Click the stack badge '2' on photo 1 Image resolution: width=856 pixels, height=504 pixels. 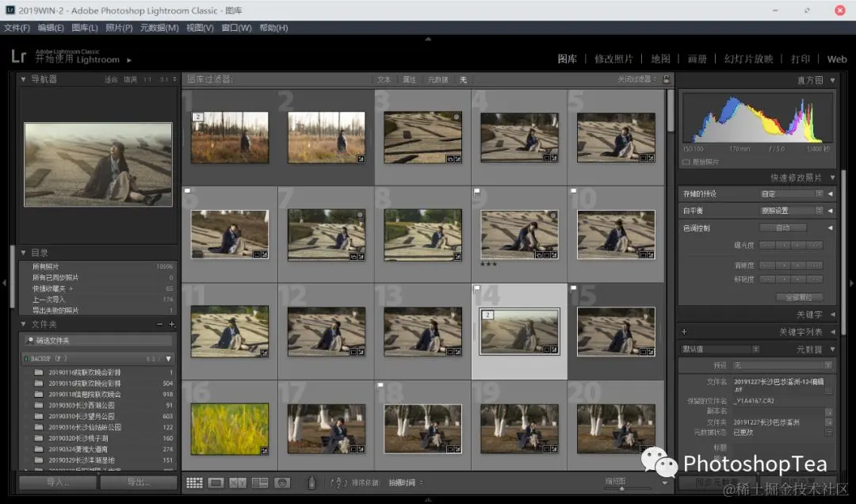click(x=198, y=116)
